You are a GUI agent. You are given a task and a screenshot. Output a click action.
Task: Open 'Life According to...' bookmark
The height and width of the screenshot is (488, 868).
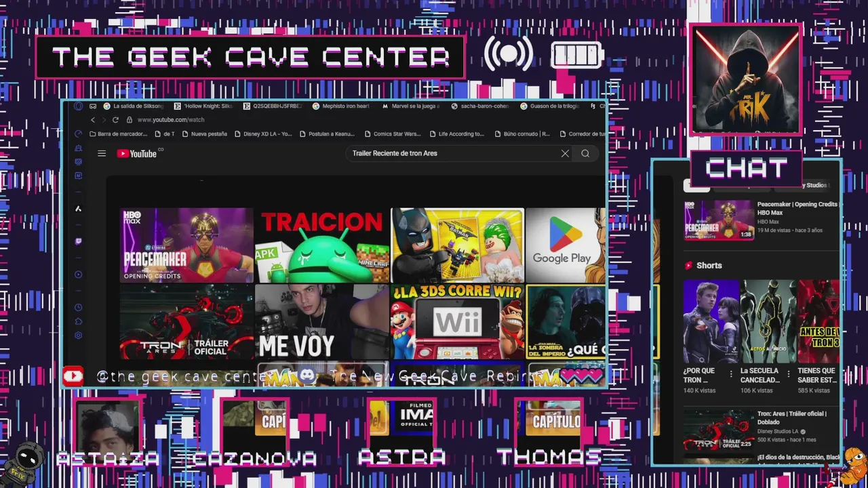(456, 134)
